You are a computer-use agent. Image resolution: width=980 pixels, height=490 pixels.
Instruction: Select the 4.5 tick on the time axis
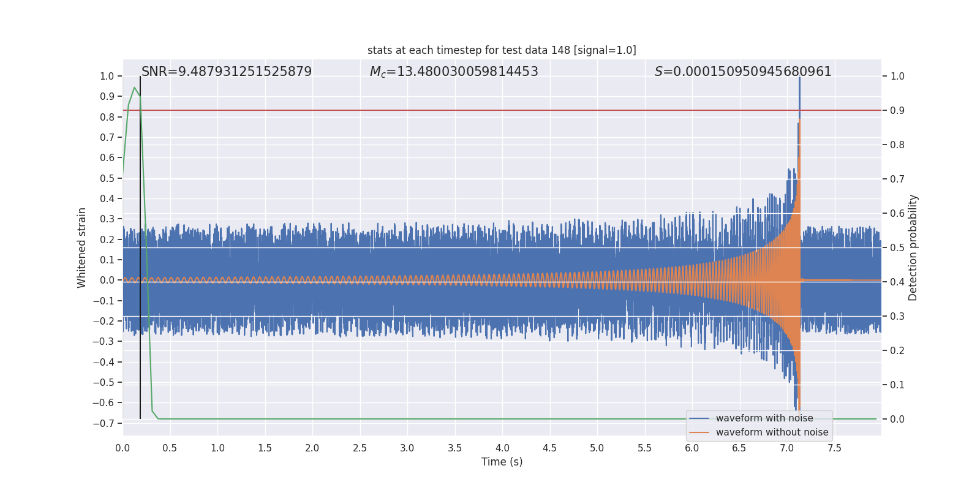(x=549, y=448)
